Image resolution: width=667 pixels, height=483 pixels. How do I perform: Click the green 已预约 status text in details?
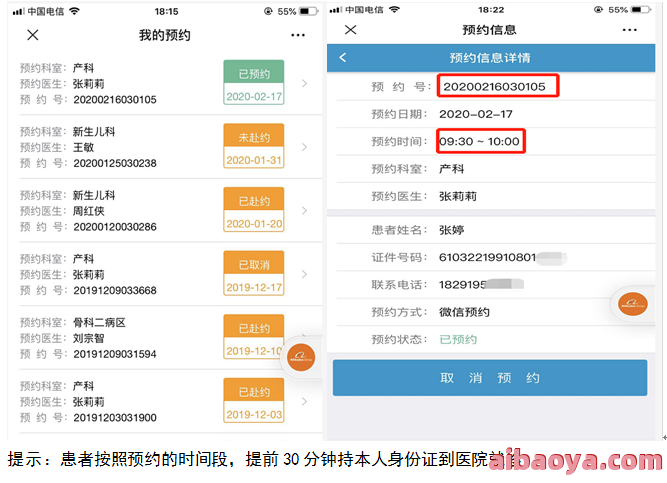click(458, 340)
